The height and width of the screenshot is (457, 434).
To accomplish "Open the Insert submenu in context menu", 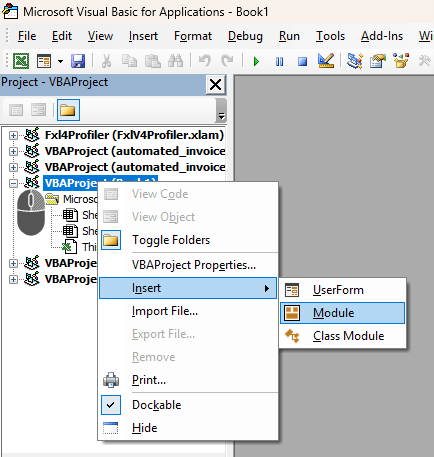I will pos(188,288).
